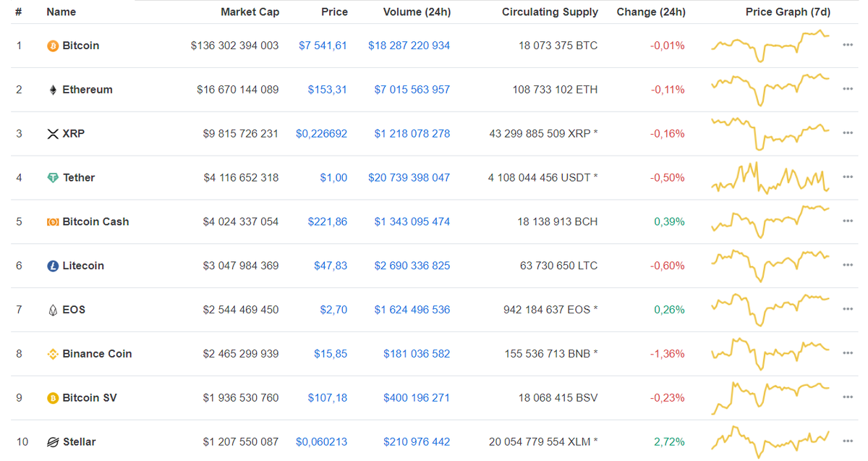868x461 pixels.
Task: Click XRP price $0,226692
Action: pos(321,134)
